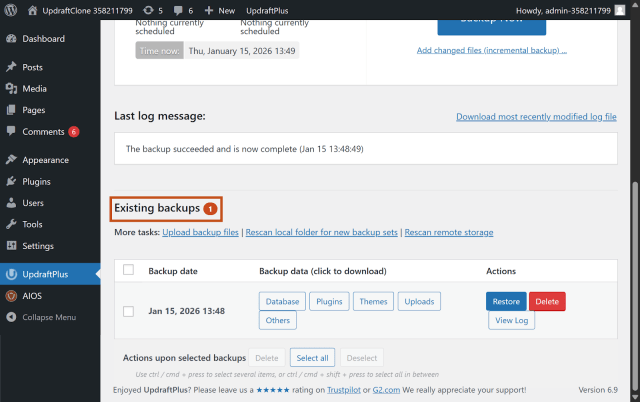640x402 pixels.
Task: Download the Uploads backup data
Action: pos(419,301)
